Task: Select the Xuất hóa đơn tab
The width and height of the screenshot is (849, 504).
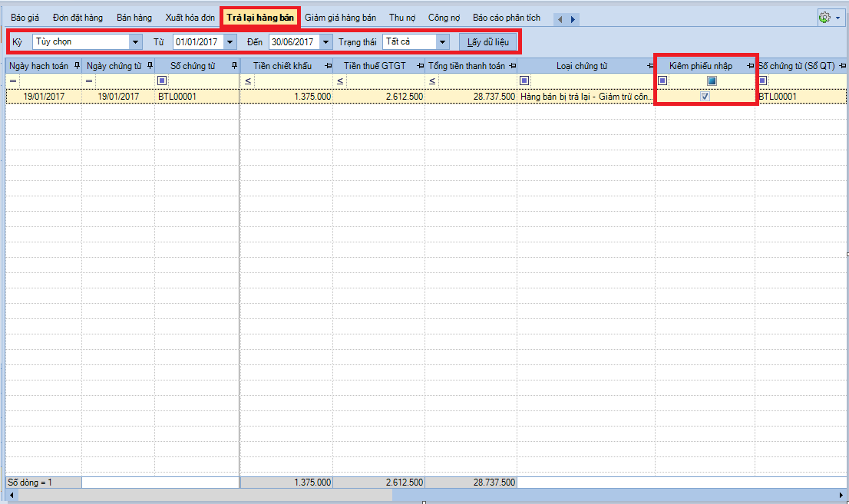Action: click(x=190, y=18)
